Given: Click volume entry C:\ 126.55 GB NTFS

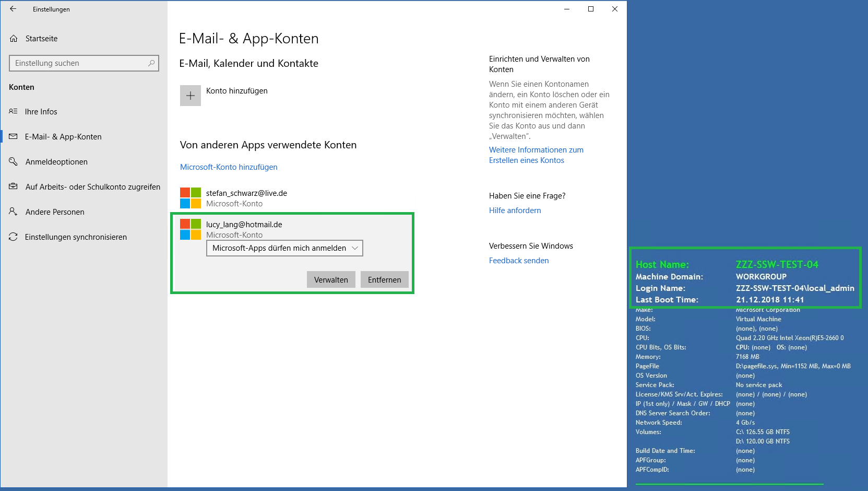Looking at the screenshot, I should (x=763, y=432).
